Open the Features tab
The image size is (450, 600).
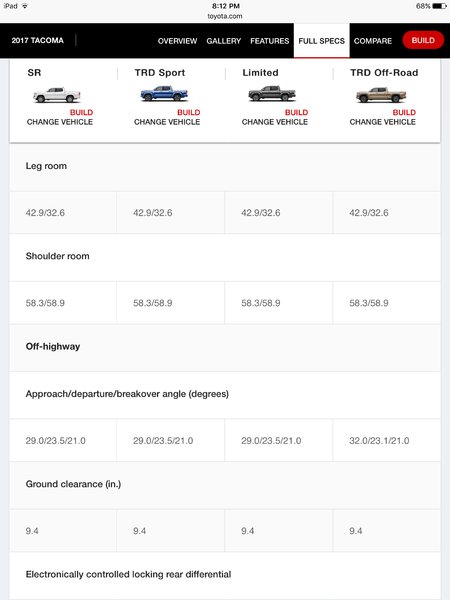(269, 41)
